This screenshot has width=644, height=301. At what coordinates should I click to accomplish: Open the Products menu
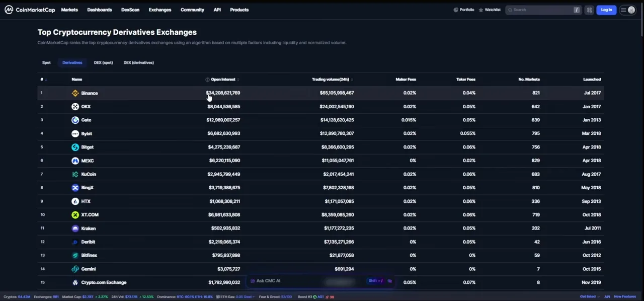(x=239, y=10)
